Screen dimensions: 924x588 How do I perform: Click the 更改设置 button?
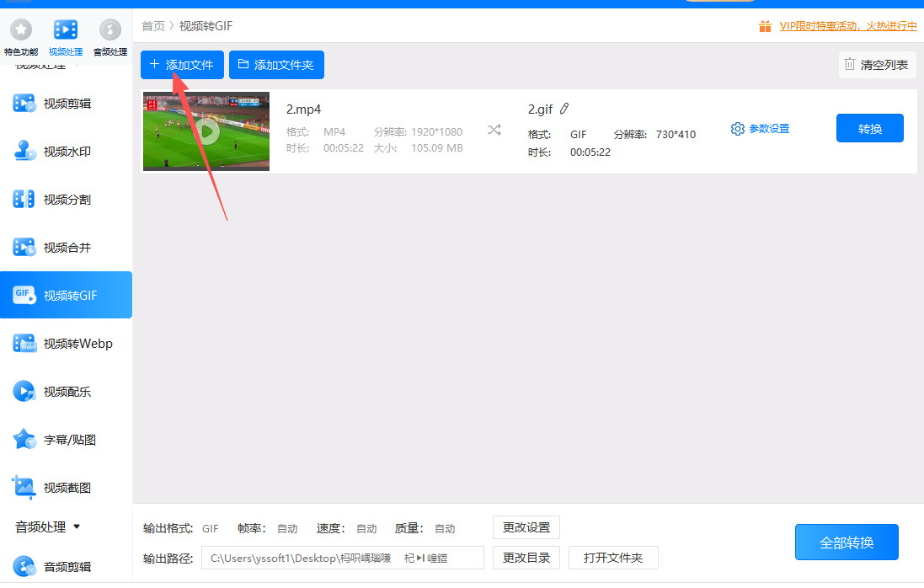coord(526,527)
